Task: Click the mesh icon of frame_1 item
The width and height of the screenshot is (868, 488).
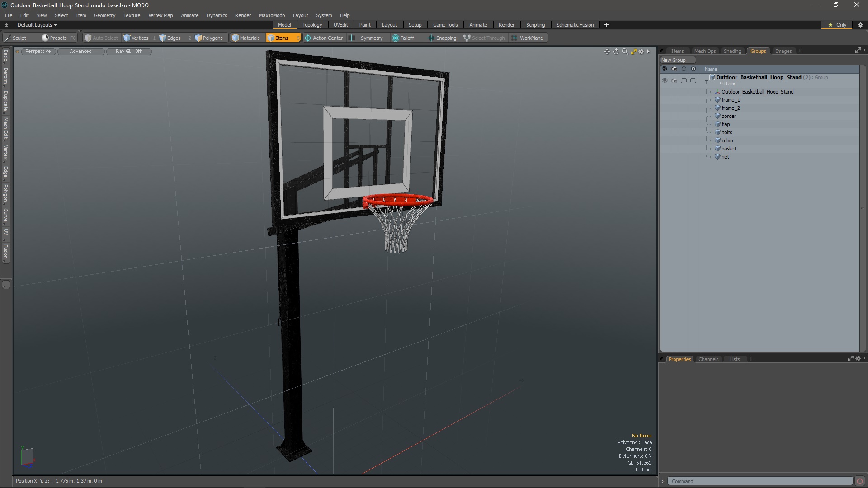Action: click(717, 100)
